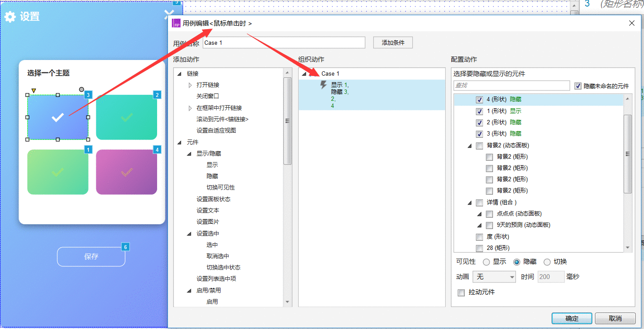The width and height of the screenshot is (644, 329).
Task: Cancel with the 取消 button
Action: pyautogui.click(x=615, y=319)
